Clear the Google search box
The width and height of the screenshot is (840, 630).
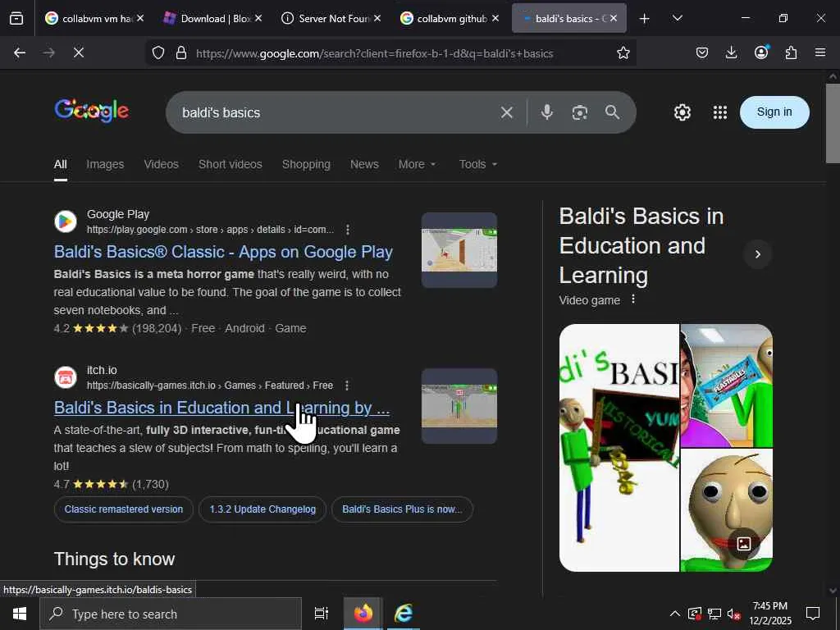(506, 112)
